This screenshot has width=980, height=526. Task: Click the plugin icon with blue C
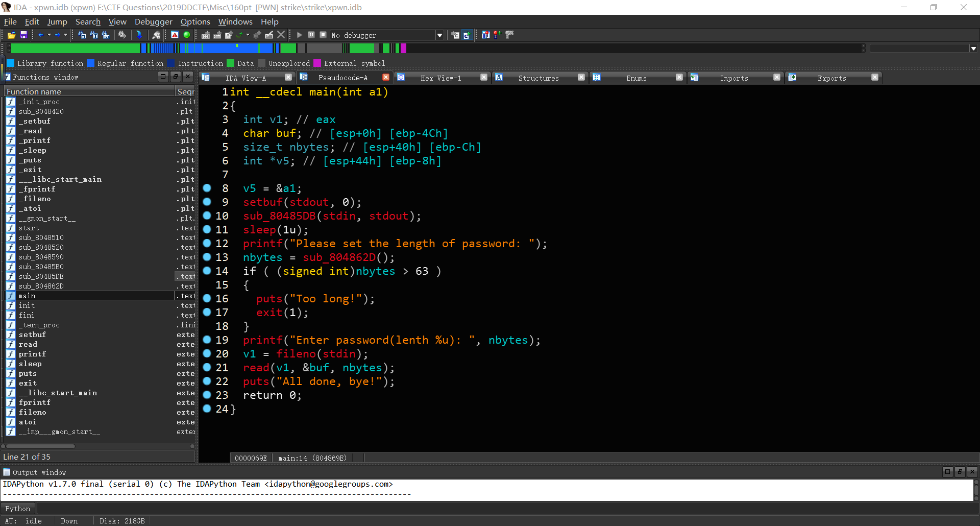[467, 35]
